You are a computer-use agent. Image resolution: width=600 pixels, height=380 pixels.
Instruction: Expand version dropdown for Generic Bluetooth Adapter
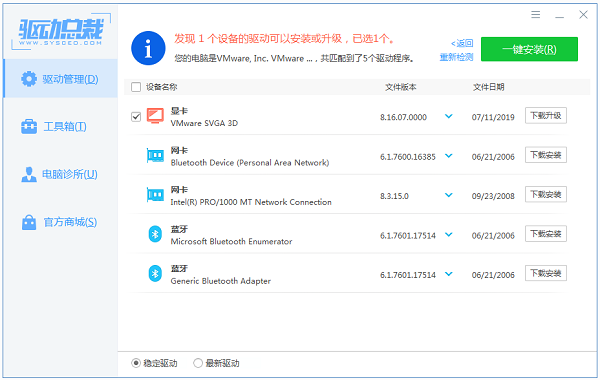(449, 274)
